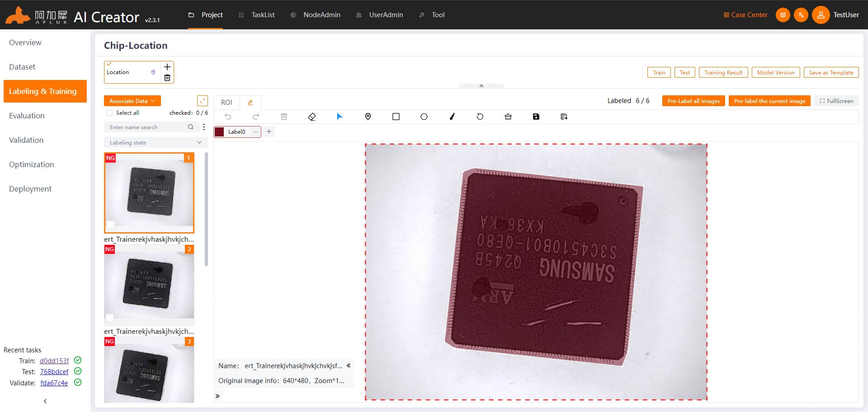Click the search magnifier icon
This screenshot has height=412, width=868.
191,127
